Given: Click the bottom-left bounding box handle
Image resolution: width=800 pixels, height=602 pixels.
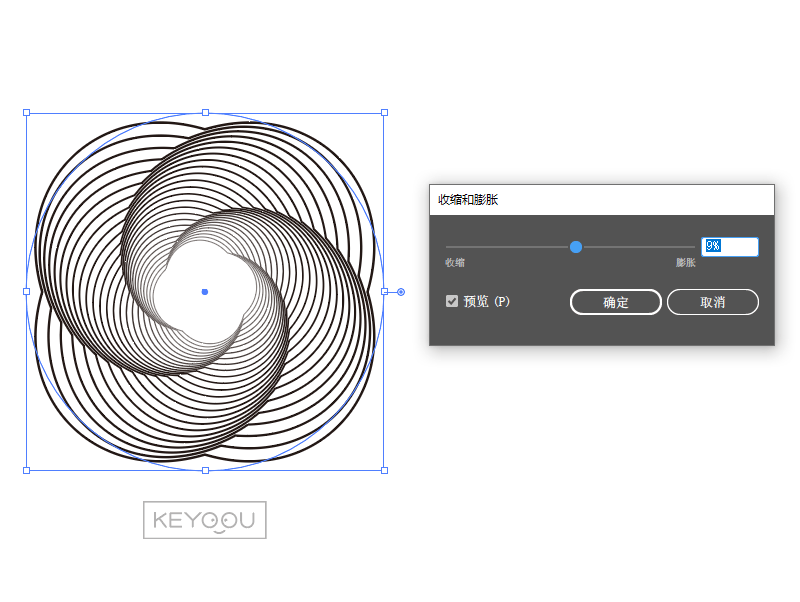Looking at the screenshot, I should (27, 470).
